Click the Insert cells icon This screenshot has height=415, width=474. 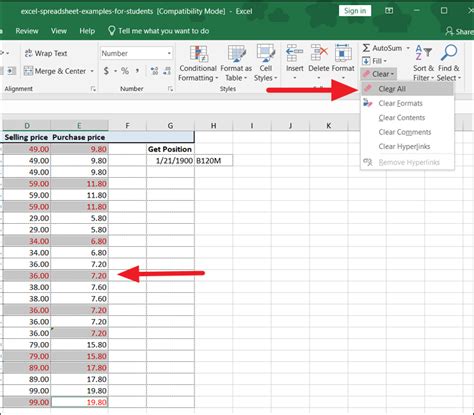[x=295, y=53]
